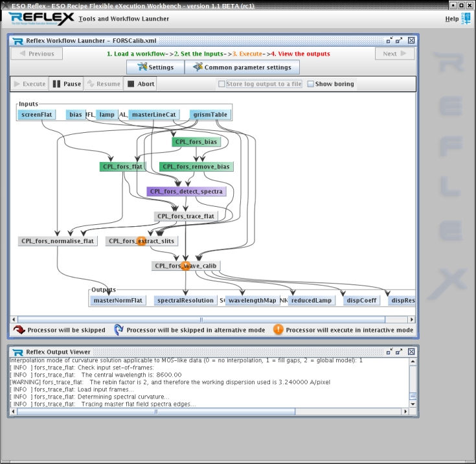Click the Next step button
Image resolution: width=476 pixels, height=464 pixels.
click(394, 54)
